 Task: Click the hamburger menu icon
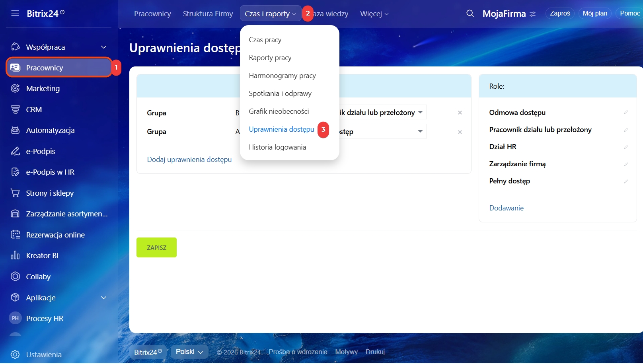[15, 14]
